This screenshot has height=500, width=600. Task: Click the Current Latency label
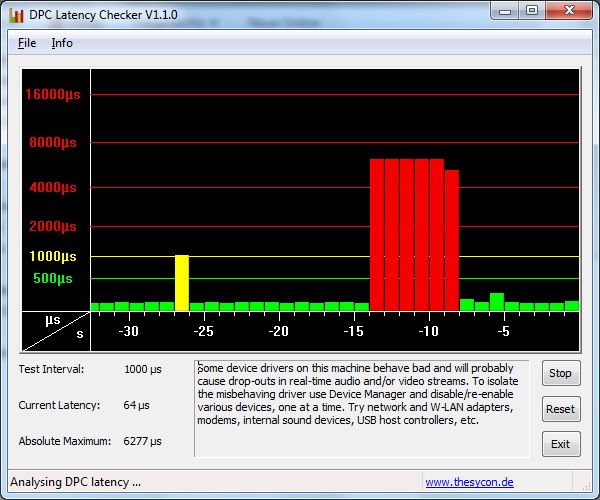click(x=59, y=405)
